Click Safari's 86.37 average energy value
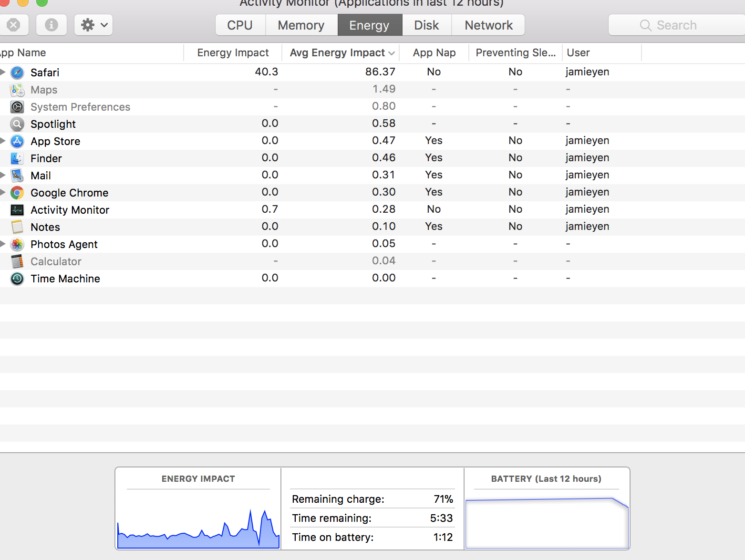Screen dimensions: 745x560 [x=380, y=72]
